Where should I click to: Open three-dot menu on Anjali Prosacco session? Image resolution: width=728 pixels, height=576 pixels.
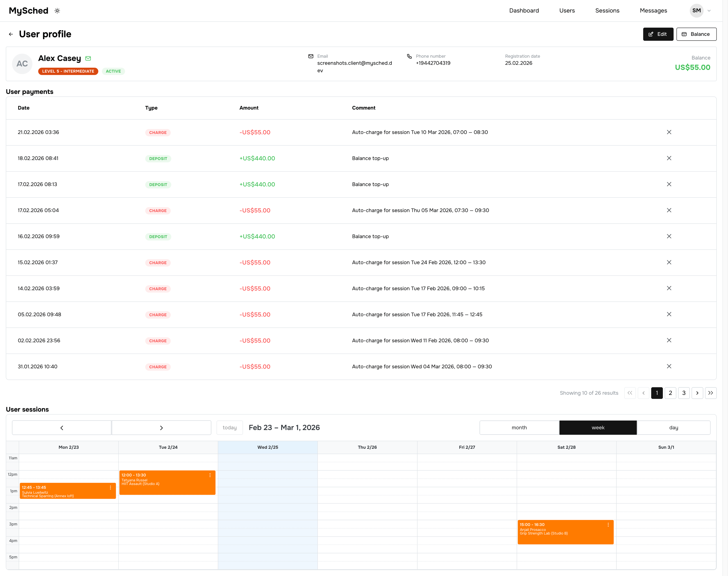pos(608,525)
